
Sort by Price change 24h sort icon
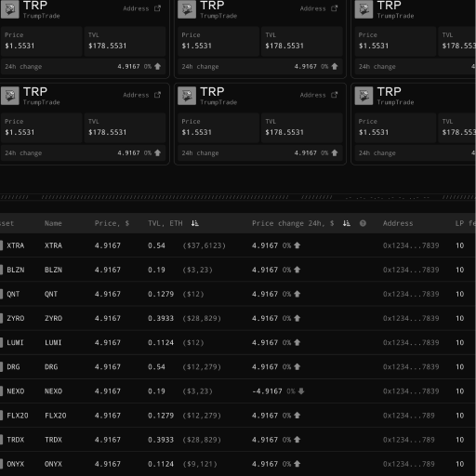(347, 223)
